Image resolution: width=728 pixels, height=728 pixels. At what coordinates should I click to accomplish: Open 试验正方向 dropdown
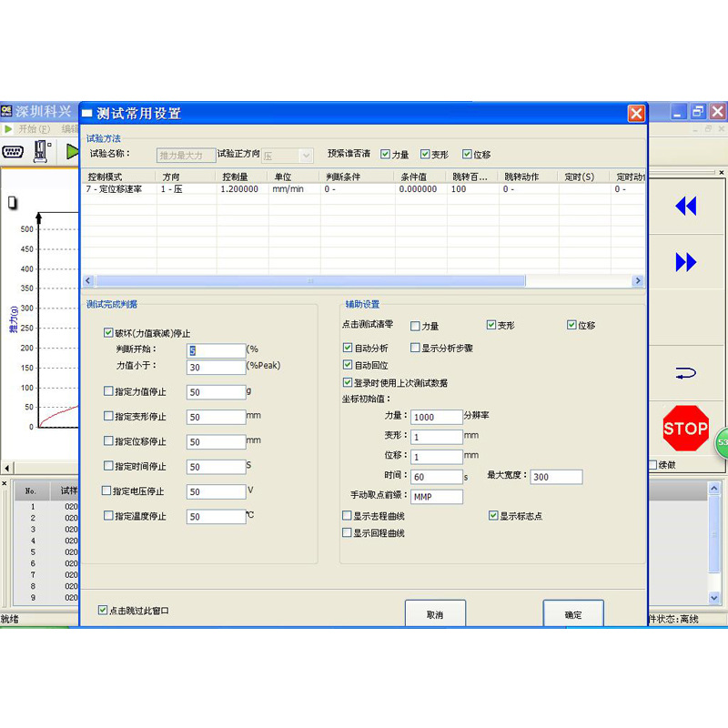(x=306, y=156)
